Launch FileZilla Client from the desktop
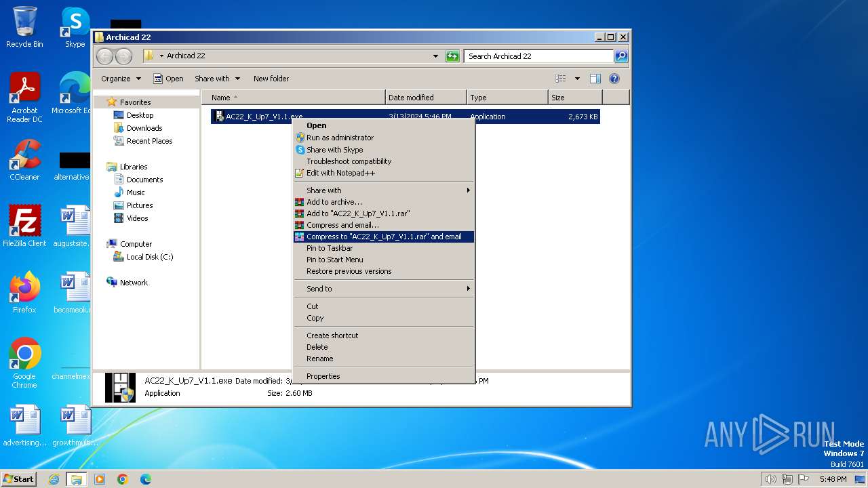This screenshot has width=868, height=488. pos(24,226)
